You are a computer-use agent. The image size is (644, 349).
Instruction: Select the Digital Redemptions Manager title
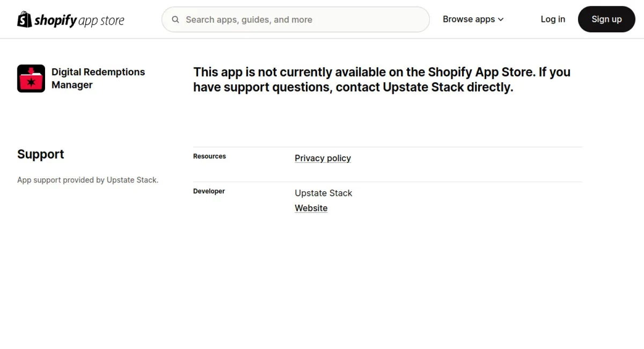[98, 78]
